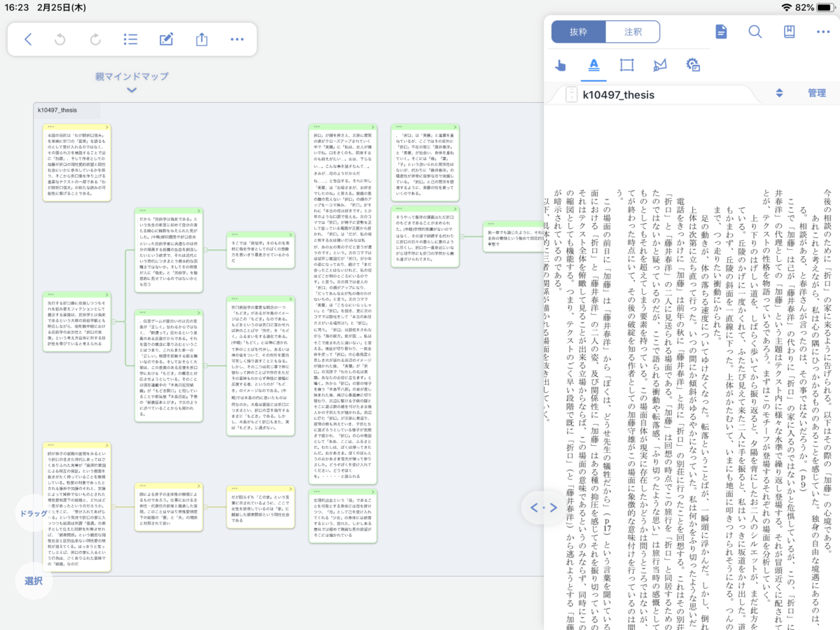
Task: Expand arrow on だが図らずも「この家」 card
Action: pyautogui.click(x=290, y=488)
